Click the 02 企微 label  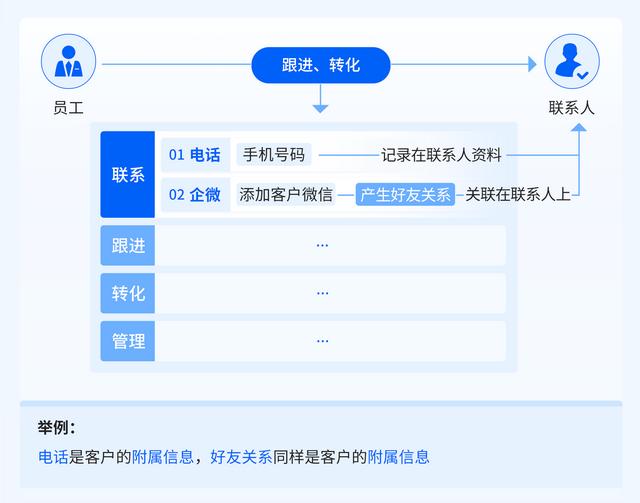(x=195, y=194)
